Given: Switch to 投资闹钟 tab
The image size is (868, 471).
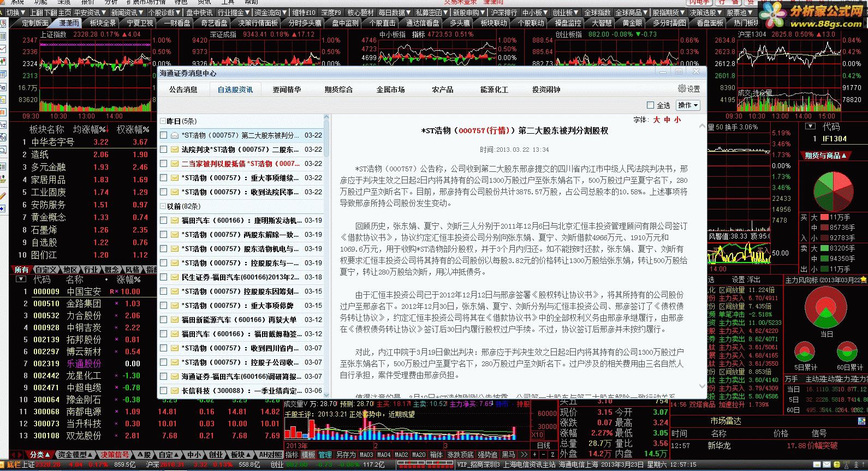Looking at the screenshot, I should click(546, 90).
